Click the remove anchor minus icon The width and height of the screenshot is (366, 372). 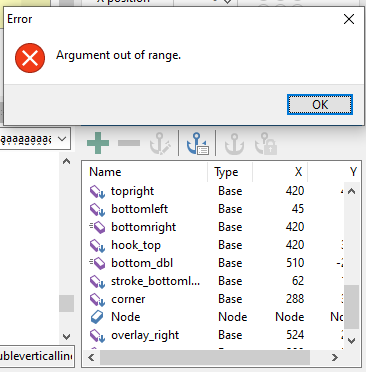click(129, 143)
